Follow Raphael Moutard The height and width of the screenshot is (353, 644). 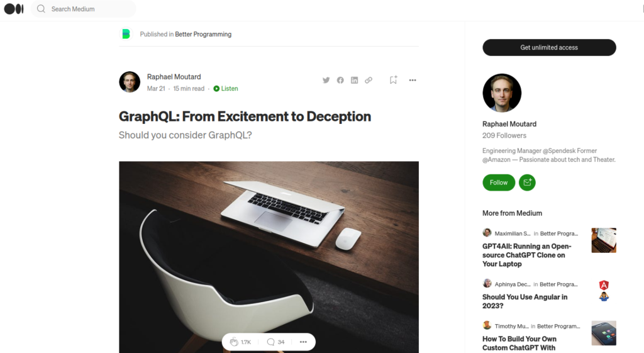(499, 182)
